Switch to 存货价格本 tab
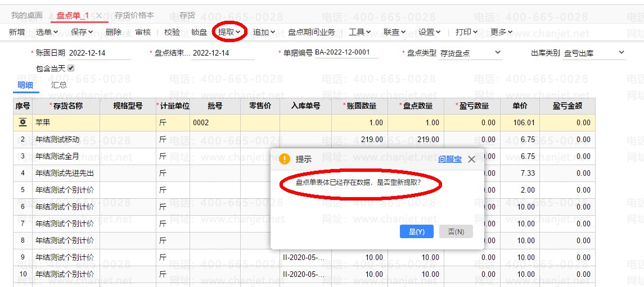The height and width of the screenshot is (287, 644). (134, 16)
